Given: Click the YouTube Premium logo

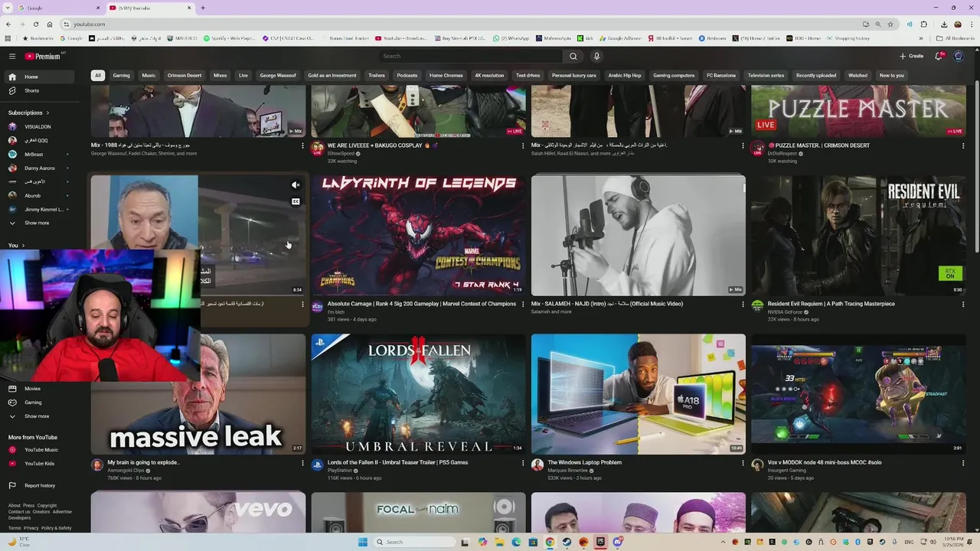Looking at the screenshot, I should (x=44, y=56).
